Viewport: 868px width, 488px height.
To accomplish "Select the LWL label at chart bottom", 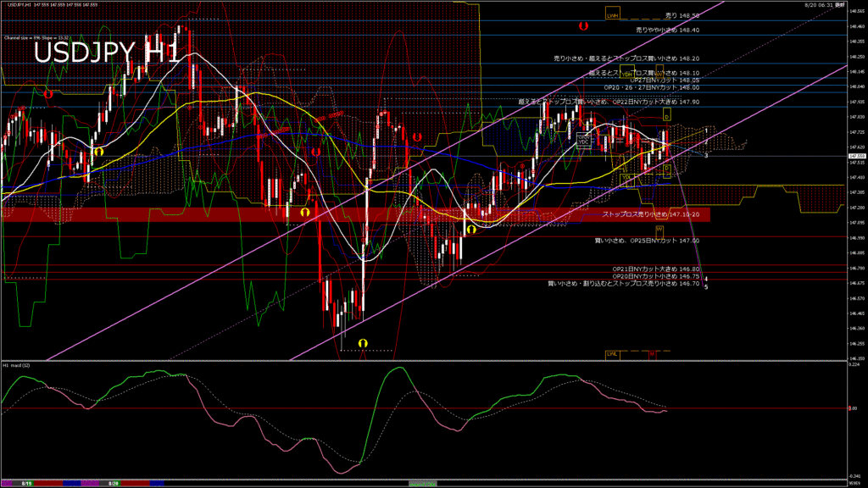I will click(612, 353).
